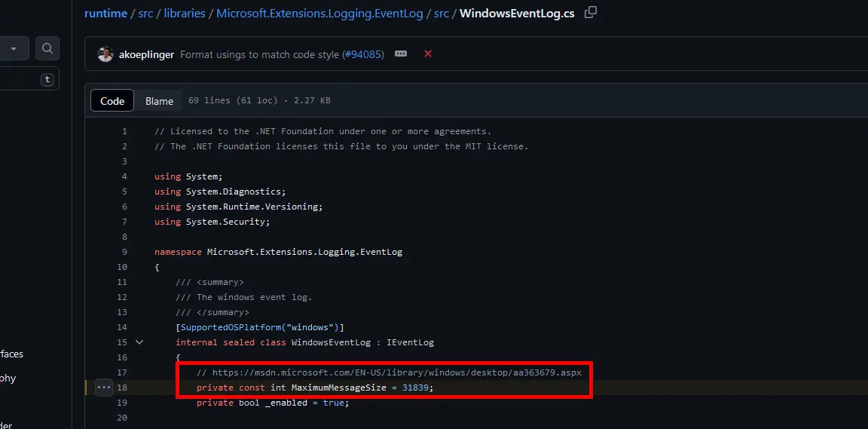868x429 pixels.
Task: Open pull request #94085 link
Action: [362, 54]
